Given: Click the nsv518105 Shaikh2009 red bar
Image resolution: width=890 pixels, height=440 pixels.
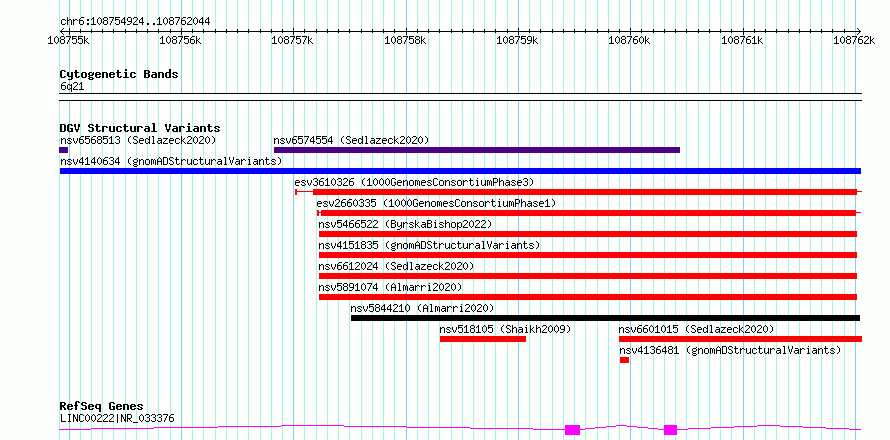Looking at the screenshot, I should tap(483, 339).
